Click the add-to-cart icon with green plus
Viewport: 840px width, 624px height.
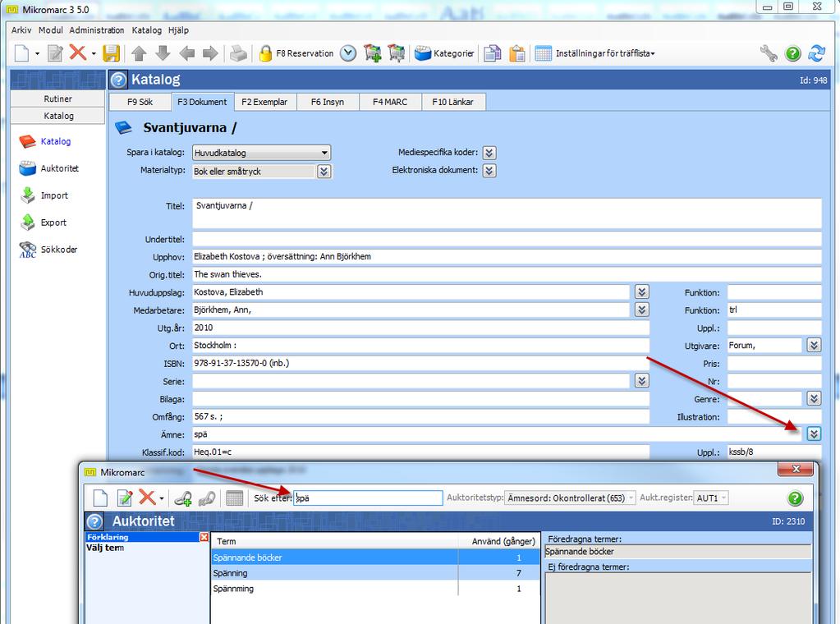372,53
